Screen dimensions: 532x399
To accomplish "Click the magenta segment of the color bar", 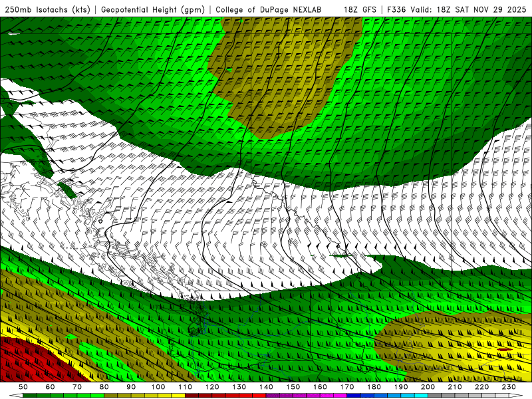I will coord(307,396).
